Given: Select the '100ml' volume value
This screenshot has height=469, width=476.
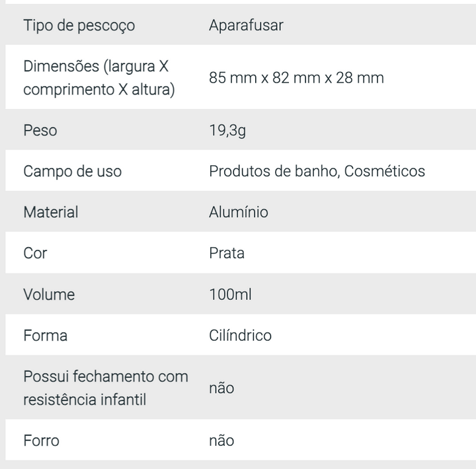Looking at the screenshot, I should (230, 294).
